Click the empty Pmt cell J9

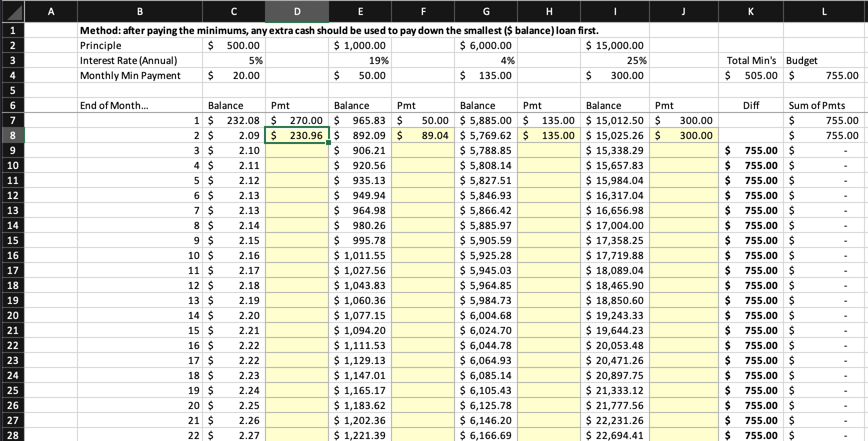tap(684, 150)
